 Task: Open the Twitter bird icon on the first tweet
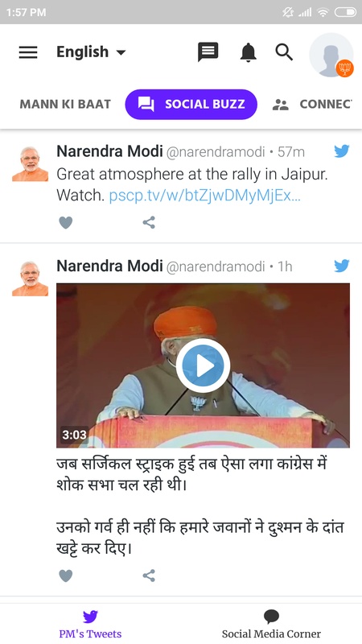(x=341, y=151)
